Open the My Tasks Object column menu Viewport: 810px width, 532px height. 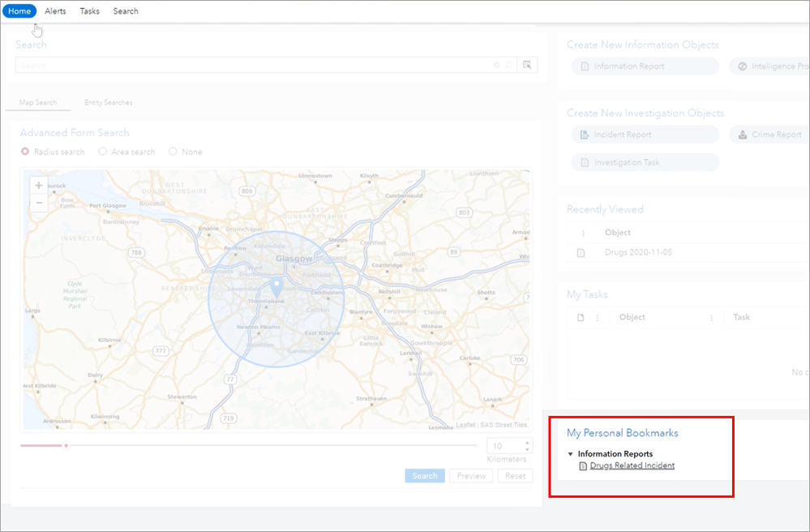pyautogui.click(x=711, y=318)
